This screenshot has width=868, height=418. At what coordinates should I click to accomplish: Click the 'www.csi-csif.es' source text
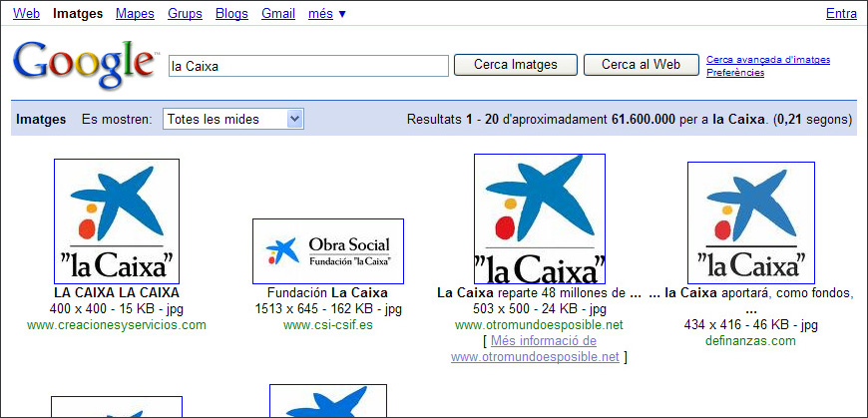(x=328, y=325)
